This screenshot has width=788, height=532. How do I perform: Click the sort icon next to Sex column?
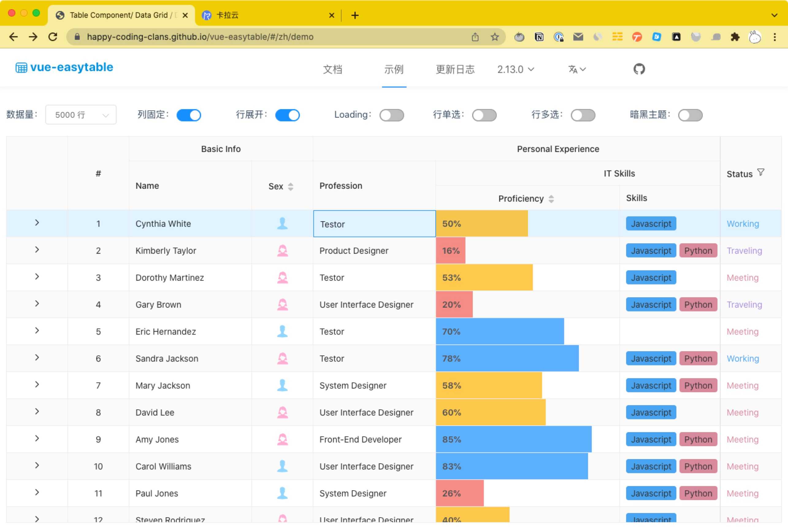click(291, 186)
